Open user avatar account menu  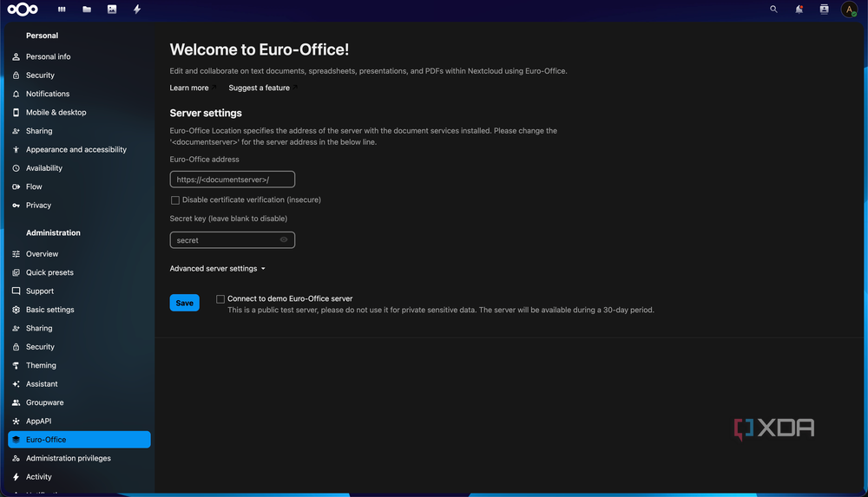[x=849, y=10]
